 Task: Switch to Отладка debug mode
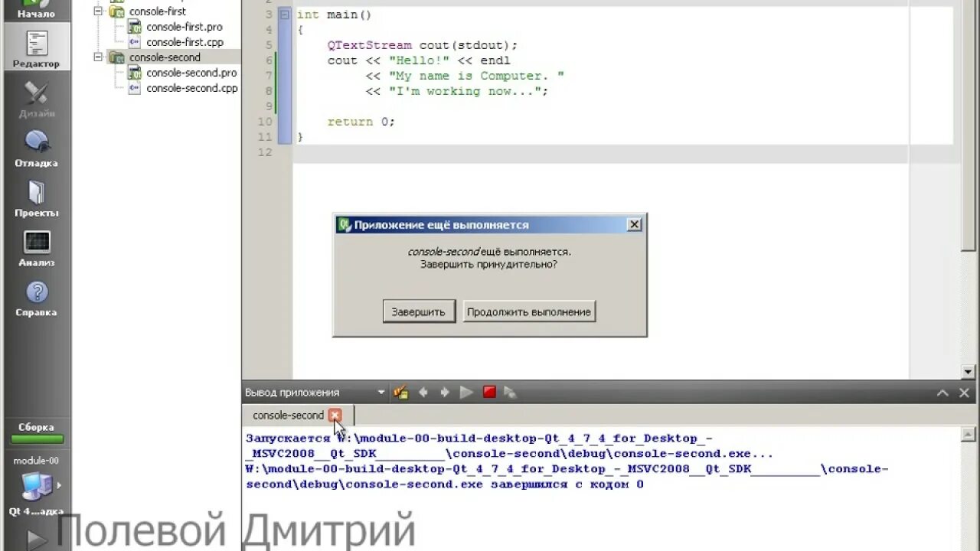[x=36, y=148]
